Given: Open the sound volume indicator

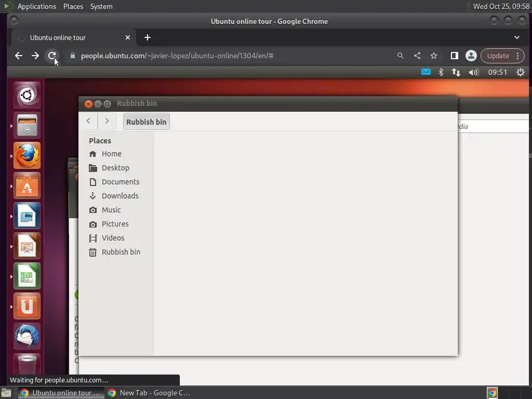Looking at the screenshot, I should pos(474,72).
